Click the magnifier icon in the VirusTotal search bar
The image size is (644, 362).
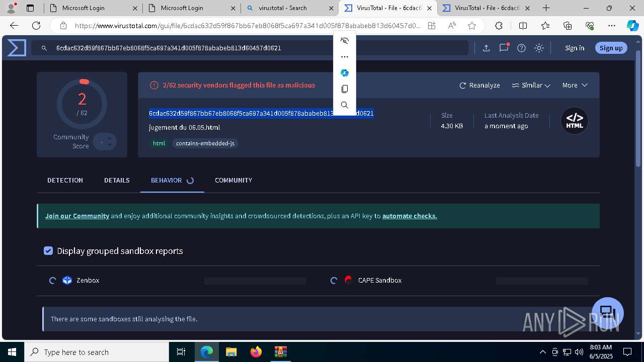44,48
